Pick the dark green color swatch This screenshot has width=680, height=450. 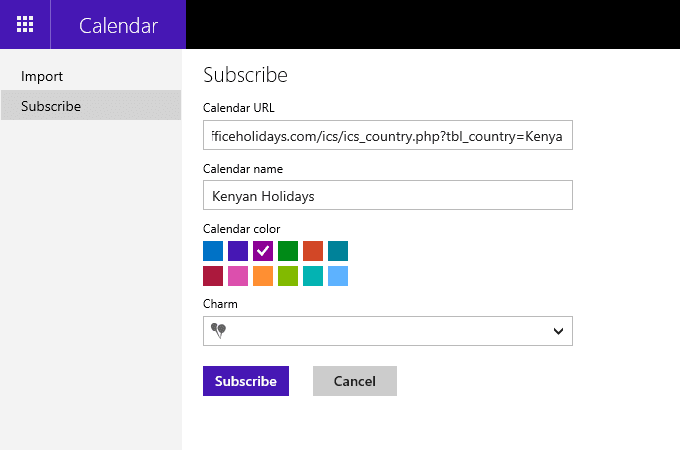tap(288, 251)
